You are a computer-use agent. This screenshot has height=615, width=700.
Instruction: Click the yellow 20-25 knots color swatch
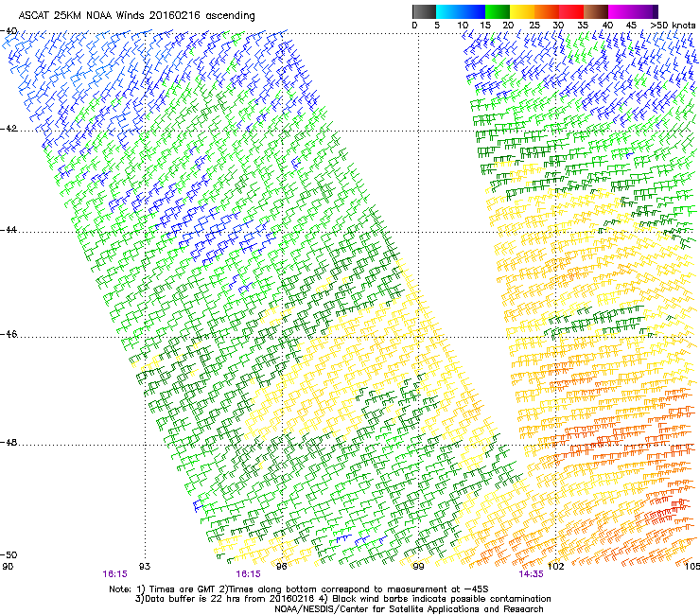522,11
